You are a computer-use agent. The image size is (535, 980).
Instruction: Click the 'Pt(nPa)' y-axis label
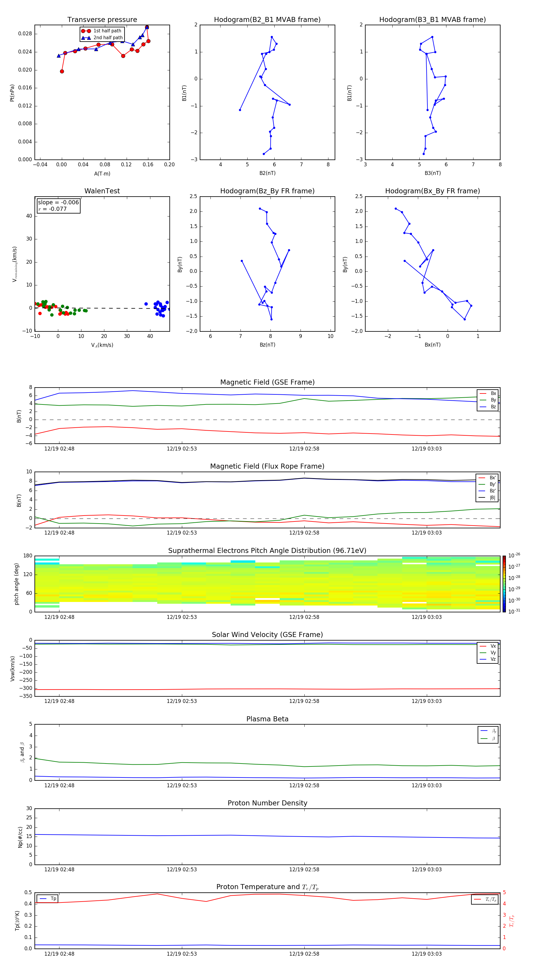click(x=12, y=93)
